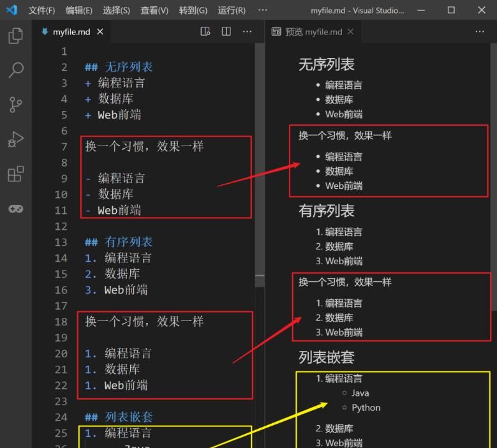Minimize the Visual Studio Code window
This screenshot has height=448, width=497.
pyautogui.click(x=421, y=10)
